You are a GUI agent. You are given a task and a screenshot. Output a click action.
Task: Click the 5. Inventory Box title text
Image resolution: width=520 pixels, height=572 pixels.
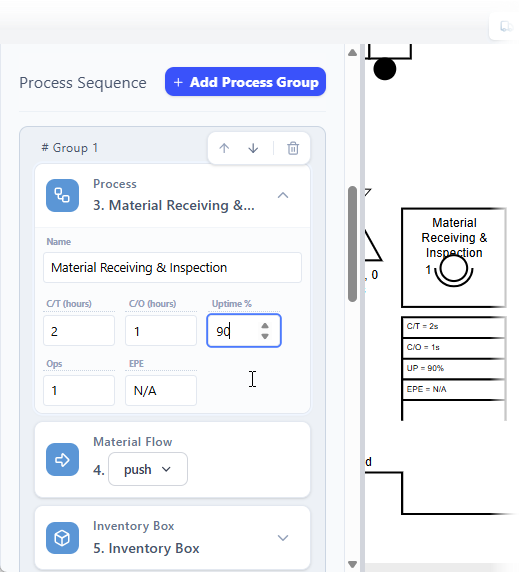click(x=146, y=548)
